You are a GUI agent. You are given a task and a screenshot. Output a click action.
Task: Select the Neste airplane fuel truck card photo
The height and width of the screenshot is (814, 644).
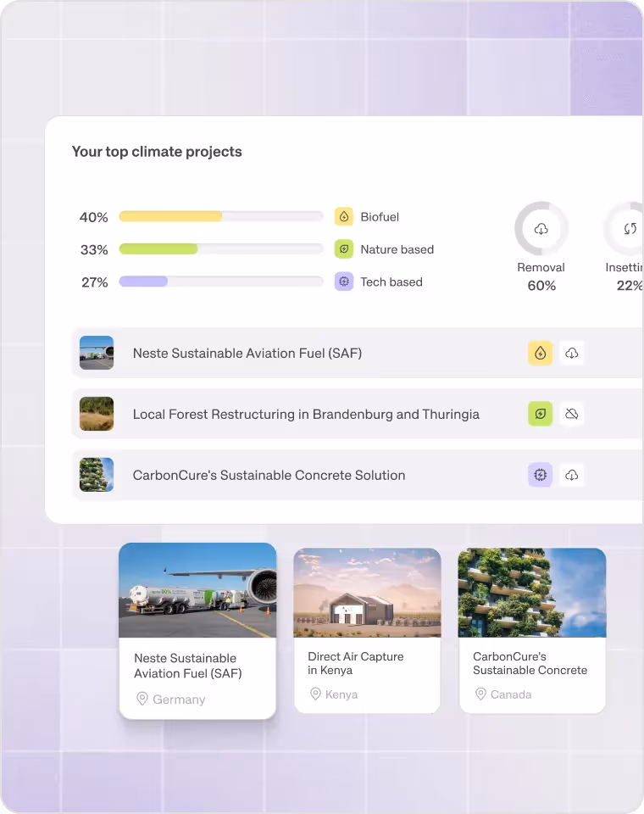point(197,590)
